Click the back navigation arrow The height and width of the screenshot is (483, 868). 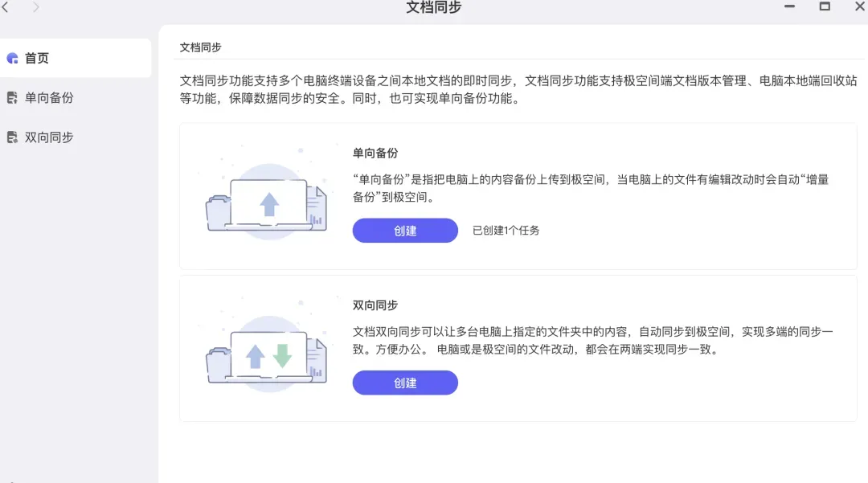tap(6, 7)
